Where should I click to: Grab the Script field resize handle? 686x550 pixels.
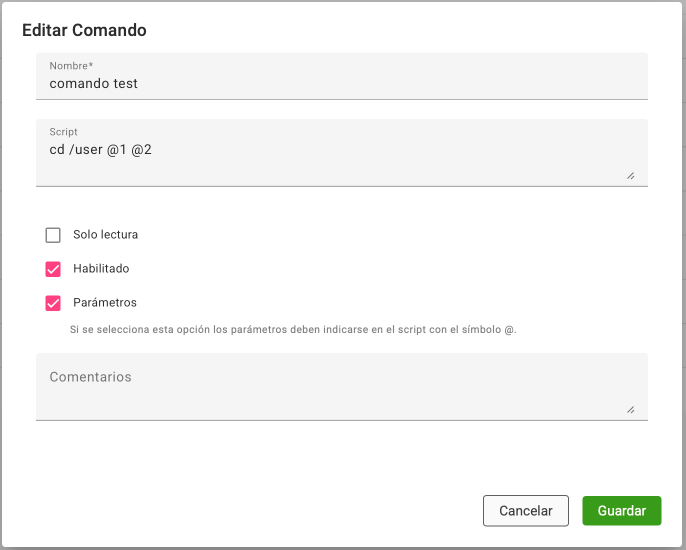tap(630, 175)
